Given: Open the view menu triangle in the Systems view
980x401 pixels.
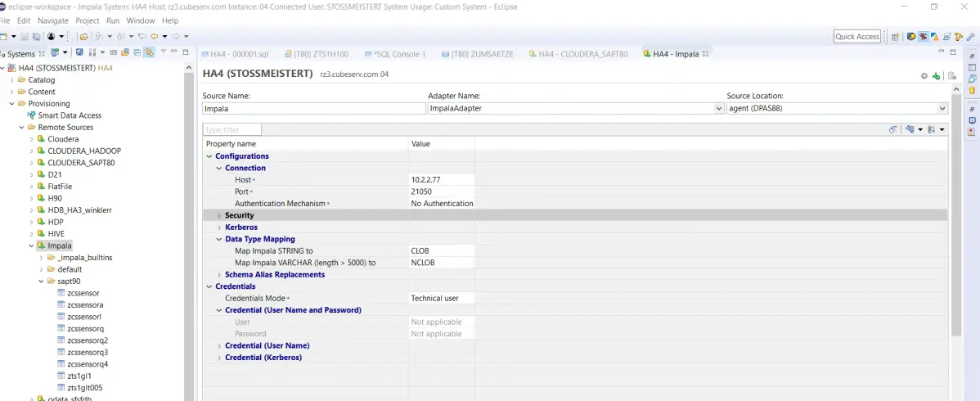Looking at the screenshot, I should 163,52.
